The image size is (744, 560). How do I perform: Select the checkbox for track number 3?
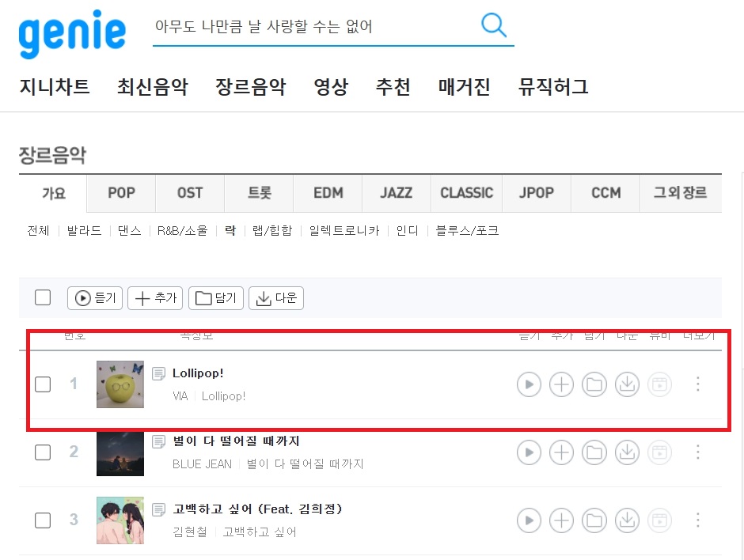[43, 520]
